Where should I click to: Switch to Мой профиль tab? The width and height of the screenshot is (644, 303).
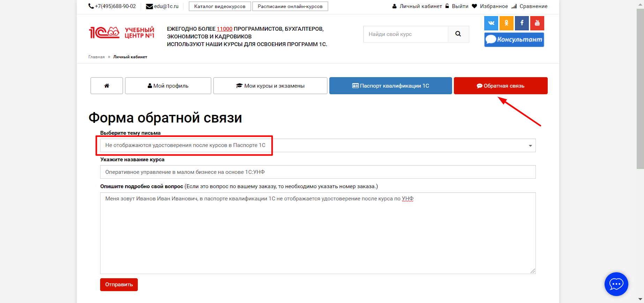tap(168, 86)
